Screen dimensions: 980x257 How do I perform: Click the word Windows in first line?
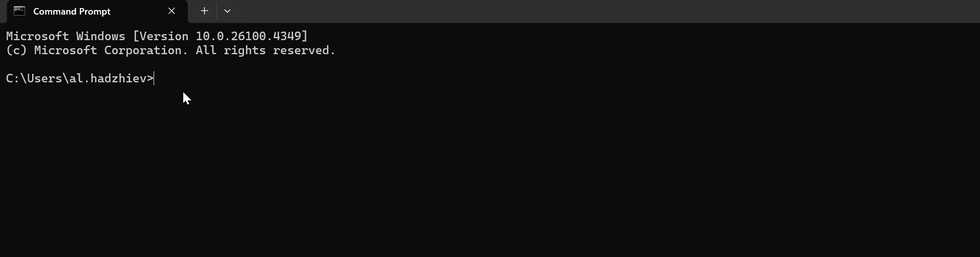tap(100, 36)
